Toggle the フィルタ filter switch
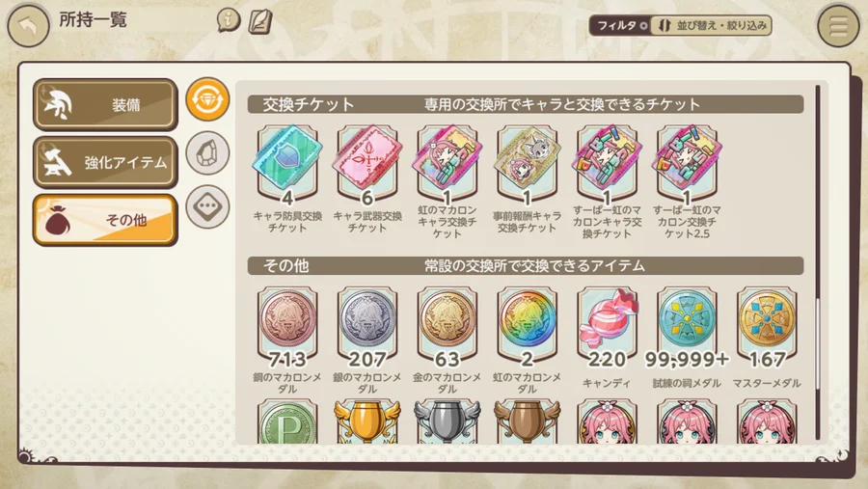 pos(620,25)
